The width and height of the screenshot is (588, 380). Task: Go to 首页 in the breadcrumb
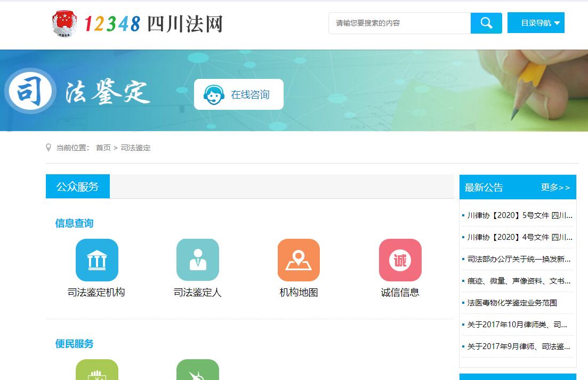pyautogui.click(x=103, y=148)
